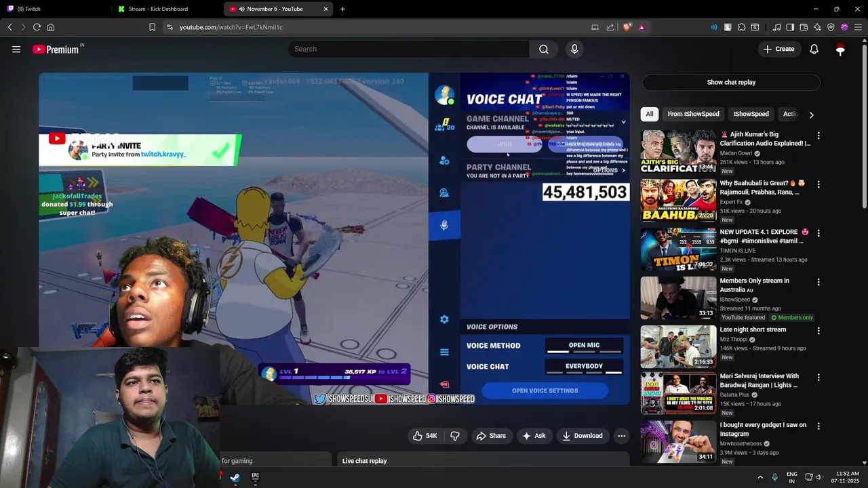Open the Brave Wallet icon
Image resolution: width=868 pixels, height=488 pixels.
click(x=804, y=27)
